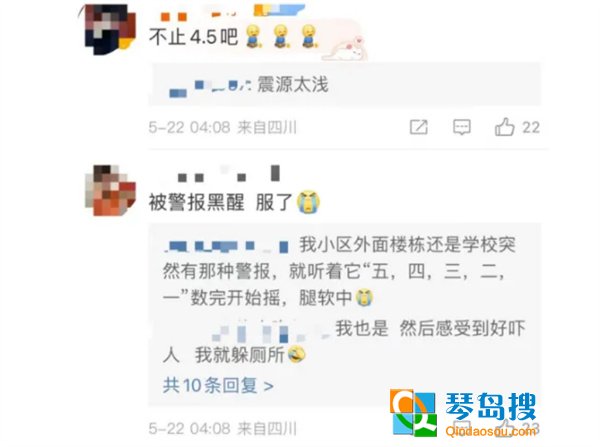Visit the Qindaosou.com link
Viewport: 600px width, 447px height.
coord(491,431)
